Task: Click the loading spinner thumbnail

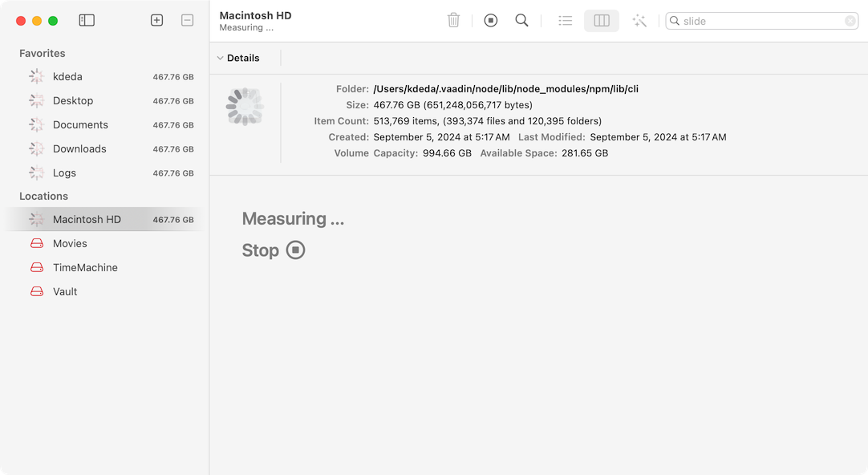Action: (x=244, y=105)
